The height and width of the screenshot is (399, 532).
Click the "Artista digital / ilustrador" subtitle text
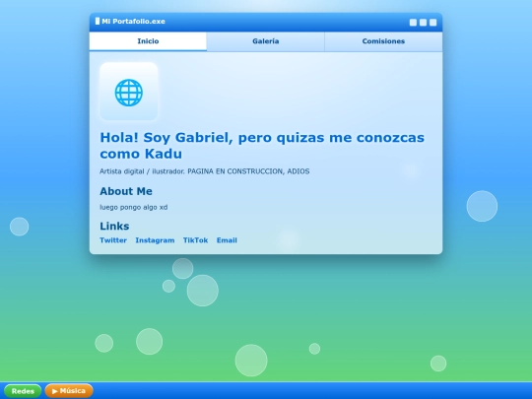point(205,171)
